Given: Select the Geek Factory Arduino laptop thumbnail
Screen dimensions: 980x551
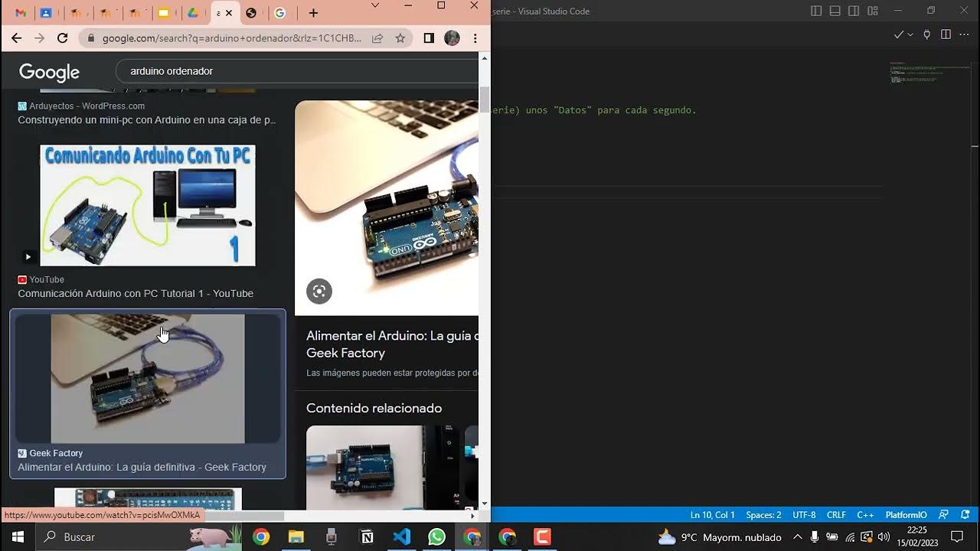Looking at the screenshot, I should tap(148, 378).
